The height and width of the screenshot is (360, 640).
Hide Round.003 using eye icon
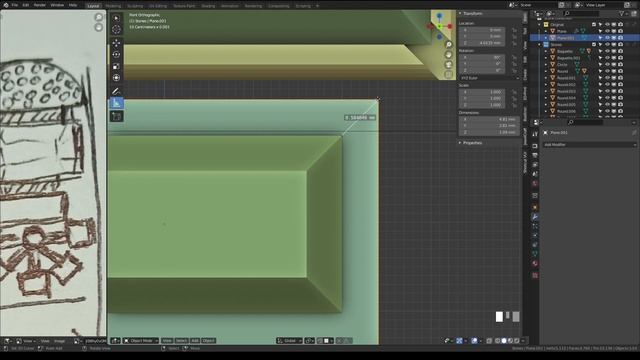pos(607,91)
